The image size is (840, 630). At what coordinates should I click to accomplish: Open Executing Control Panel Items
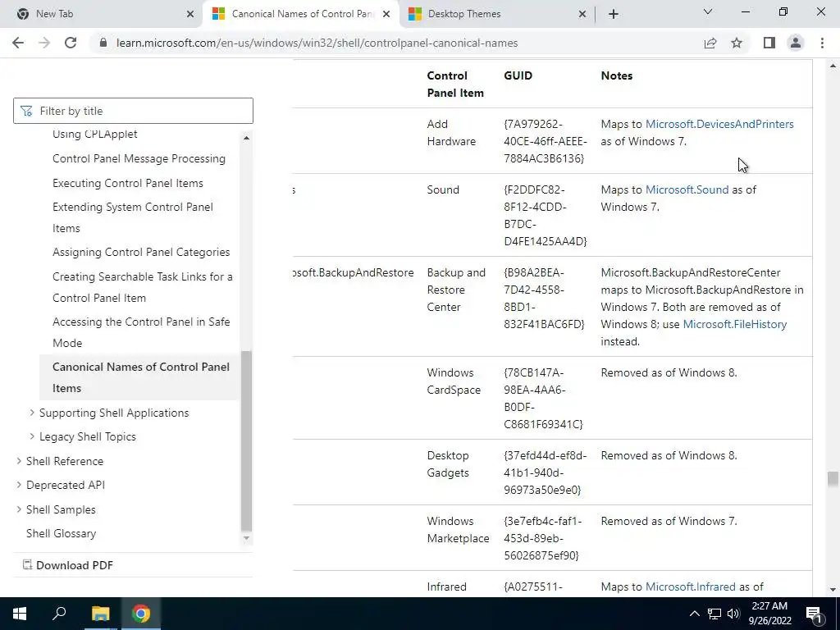pos(127,183)
